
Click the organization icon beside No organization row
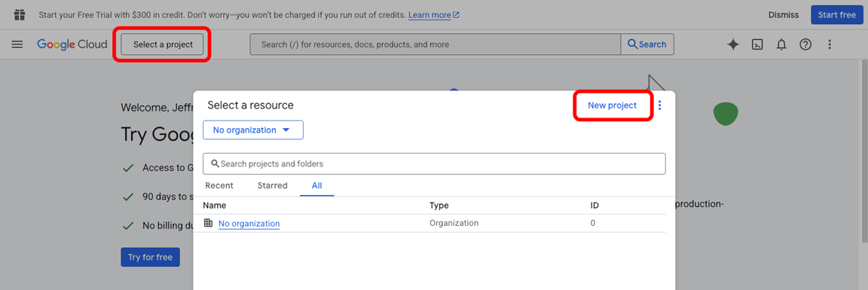pos(208,223)
